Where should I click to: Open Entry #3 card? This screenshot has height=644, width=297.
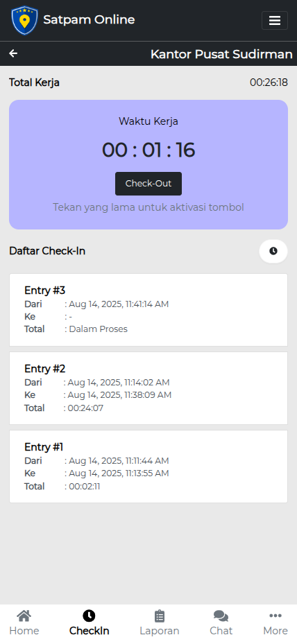coord(148,310)
